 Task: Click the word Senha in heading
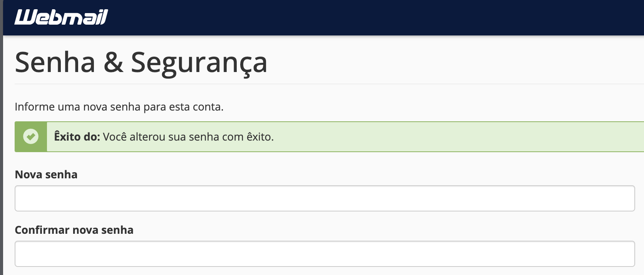tap(55, 62)
